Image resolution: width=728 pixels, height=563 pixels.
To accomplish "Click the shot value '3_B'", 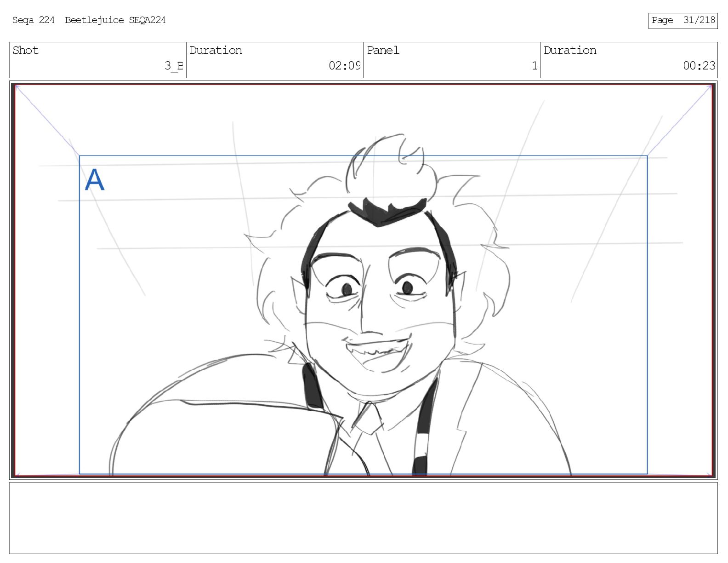I will 174,66.
